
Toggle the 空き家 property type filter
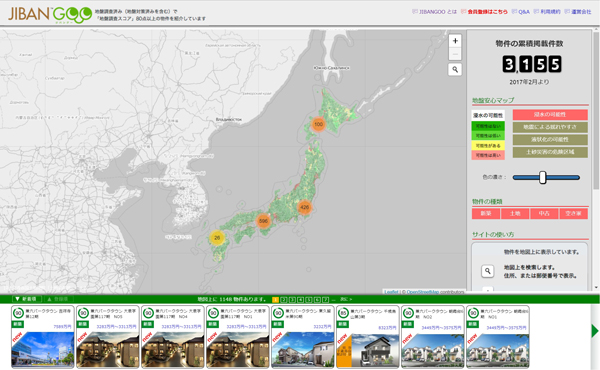click(573, 213)
